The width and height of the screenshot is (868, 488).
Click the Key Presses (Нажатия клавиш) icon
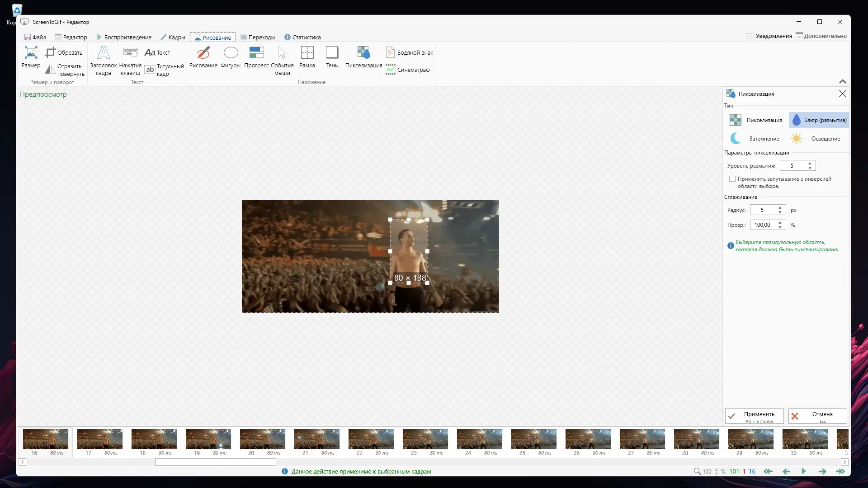130,57
